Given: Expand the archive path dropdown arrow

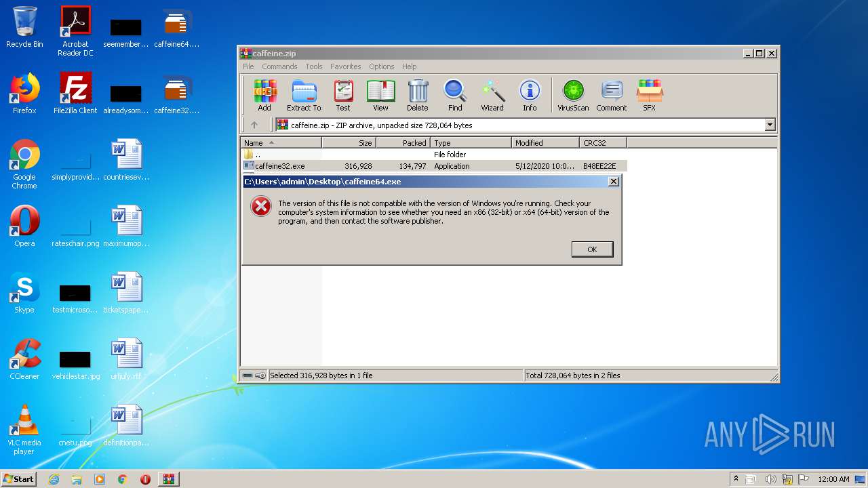Looking at the screenshot, I should click(x=770, y=125).
